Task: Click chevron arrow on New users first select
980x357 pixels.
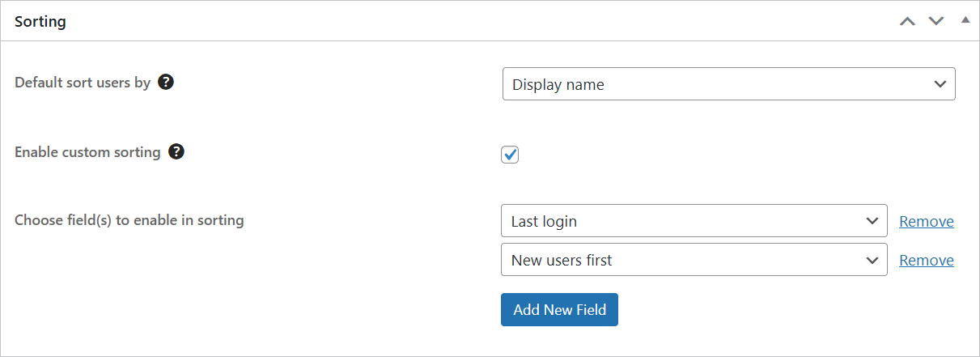Action: [872, 260]
